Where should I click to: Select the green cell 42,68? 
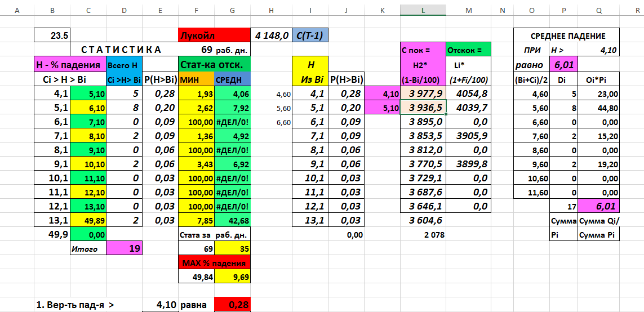coord(232,220)
